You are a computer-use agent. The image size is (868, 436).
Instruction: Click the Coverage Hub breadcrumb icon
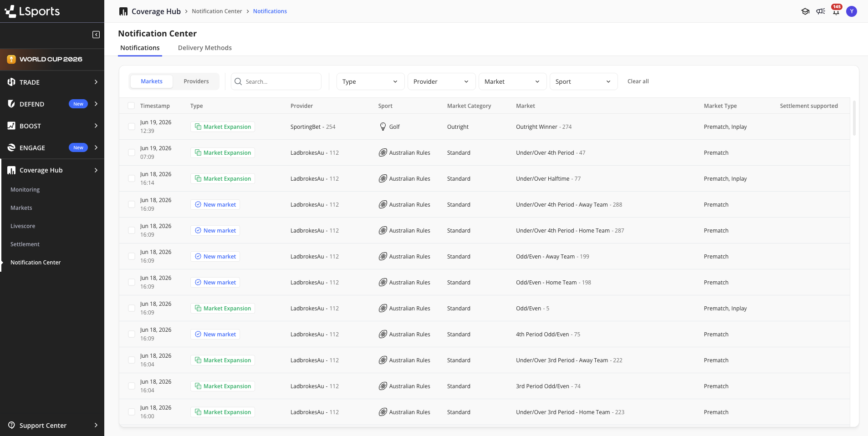(x=123, y=11)
